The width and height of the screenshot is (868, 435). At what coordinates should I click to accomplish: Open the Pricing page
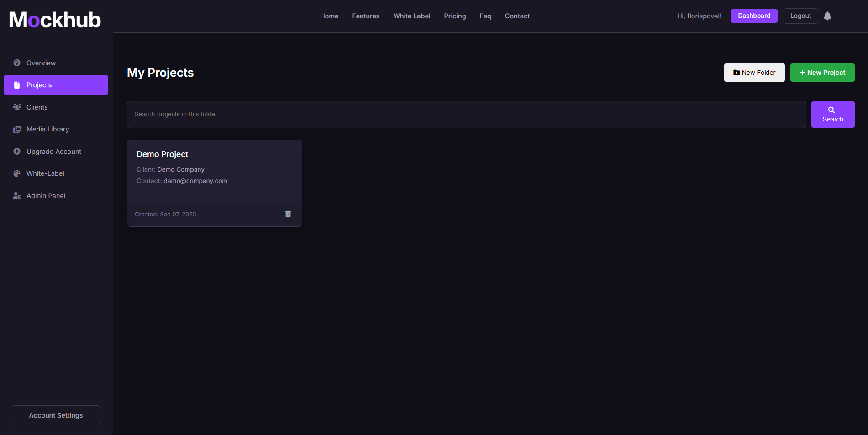tap(455, 16)
